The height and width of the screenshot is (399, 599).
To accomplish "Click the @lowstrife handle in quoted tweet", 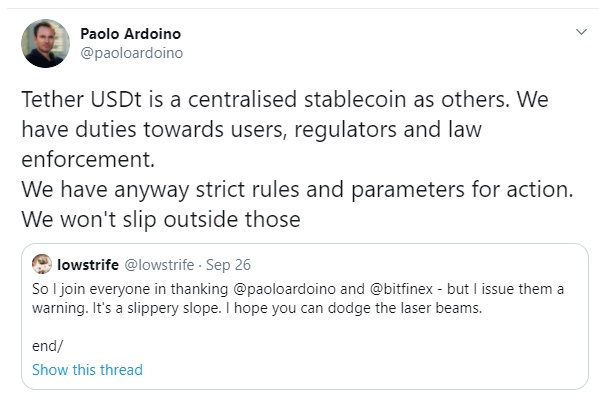I will 159,264.
